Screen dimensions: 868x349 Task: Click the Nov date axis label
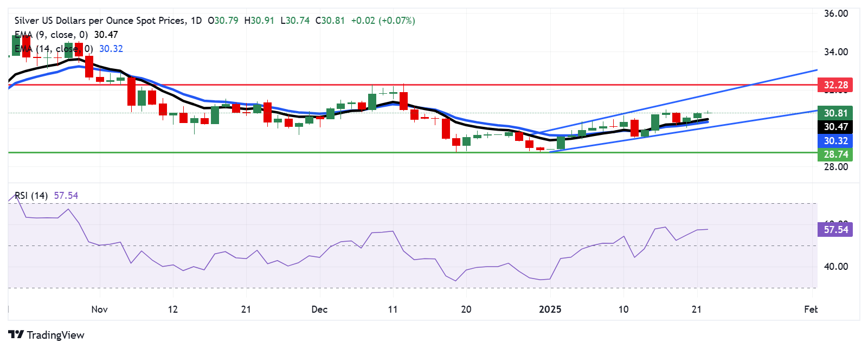coord(99,309)
